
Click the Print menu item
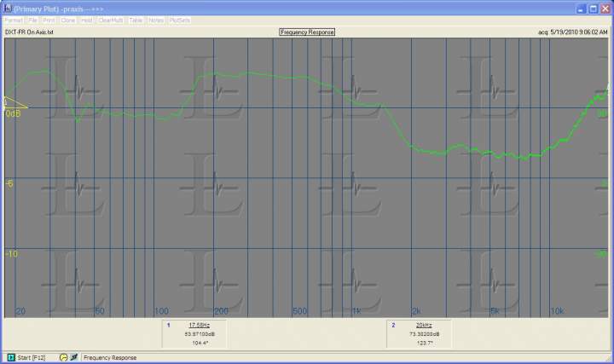(49, 20)
